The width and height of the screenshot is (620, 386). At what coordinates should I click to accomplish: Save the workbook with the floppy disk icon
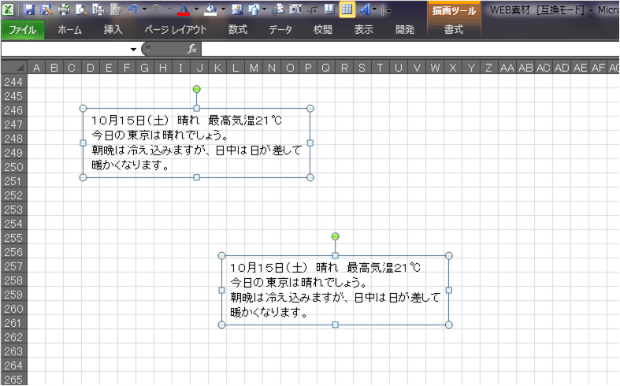coord(29,9)
